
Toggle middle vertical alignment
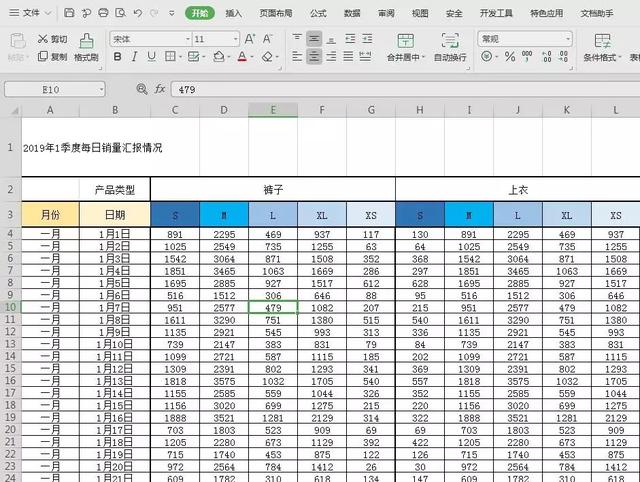pos(314,39)
